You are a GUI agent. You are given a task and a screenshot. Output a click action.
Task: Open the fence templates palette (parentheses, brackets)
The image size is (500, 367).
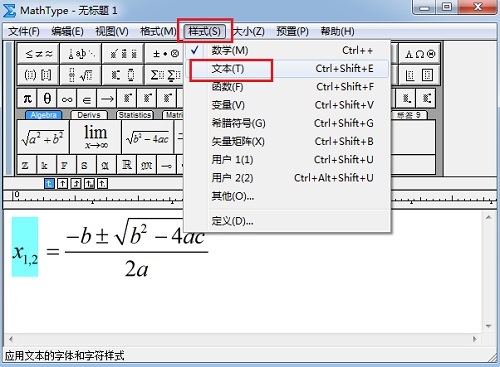pyautogui.click(x=38, y=75)
